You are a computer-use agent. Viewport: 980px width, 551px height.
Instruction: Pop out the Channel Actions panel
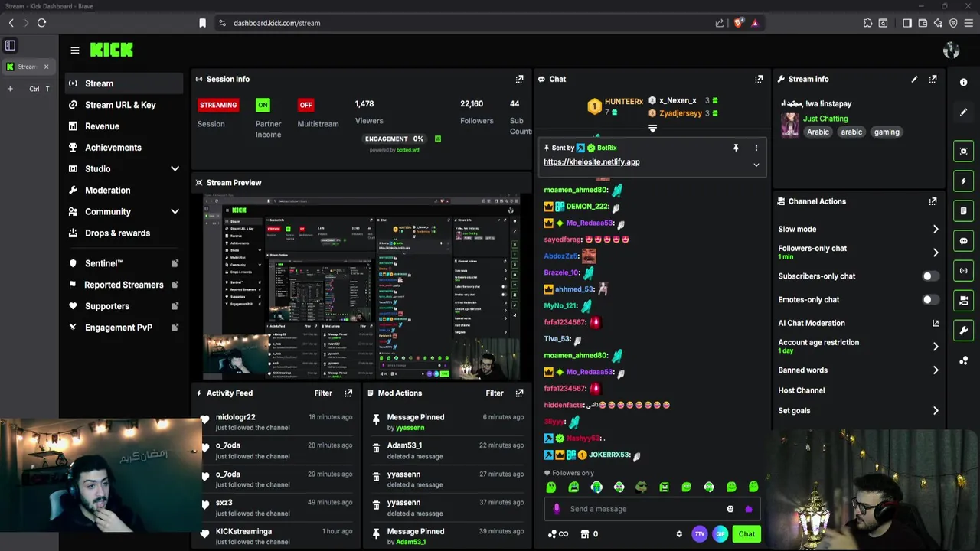click(933, 201)
